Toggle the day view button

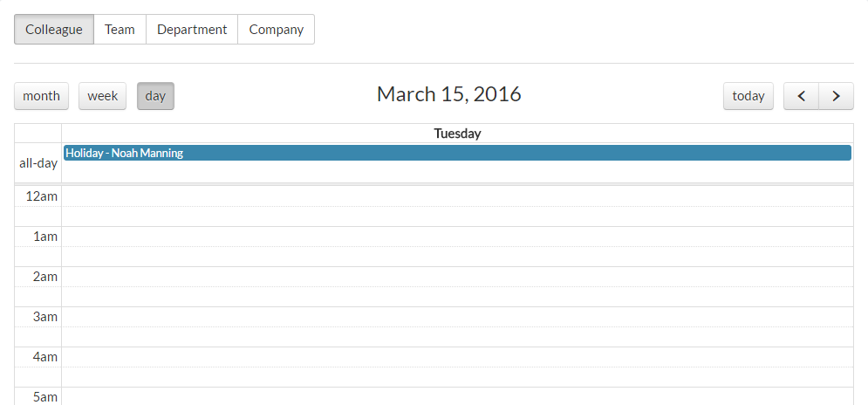click(155, 96)
